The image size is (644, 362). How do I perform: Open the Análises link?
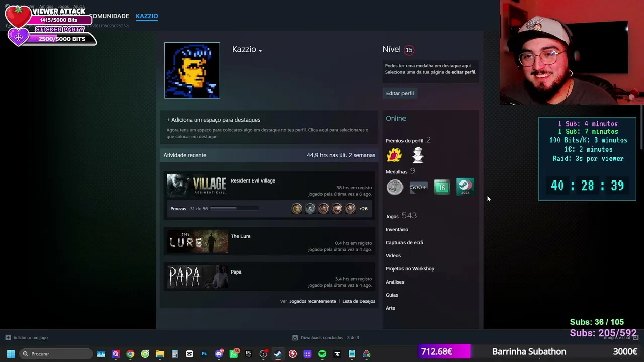coord(395,282)
